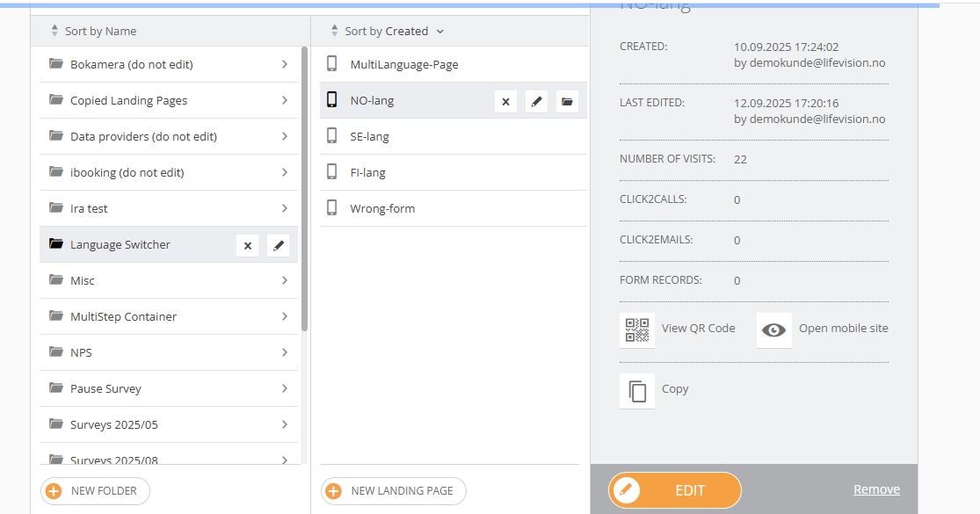Screen dimensions: 980x514
Task: Select the Wrong-form landing page
Action: point(454,208)
